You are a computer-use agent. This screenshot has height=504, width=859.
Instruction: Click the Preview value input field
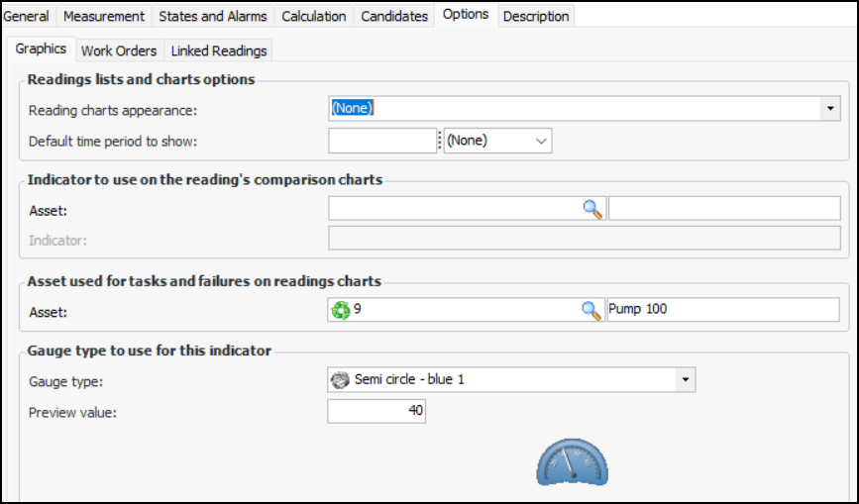(x=376, y=410)
